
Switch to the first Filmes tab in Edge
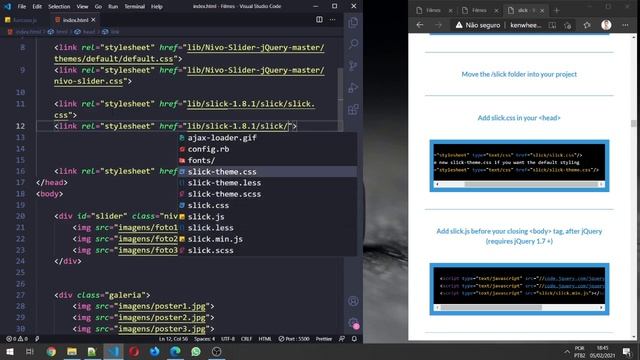point(433,10)
